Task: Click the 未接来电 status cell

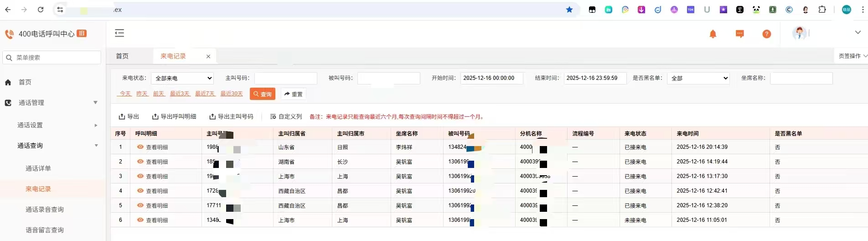Action: [635, 220]
